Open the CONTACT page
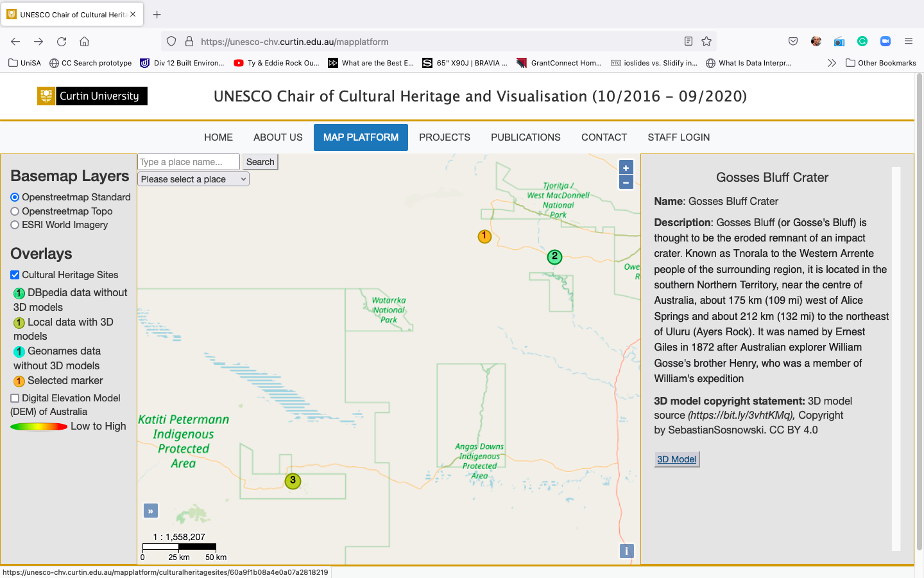This screenshot has height=578, width=924. pos(604,137)
